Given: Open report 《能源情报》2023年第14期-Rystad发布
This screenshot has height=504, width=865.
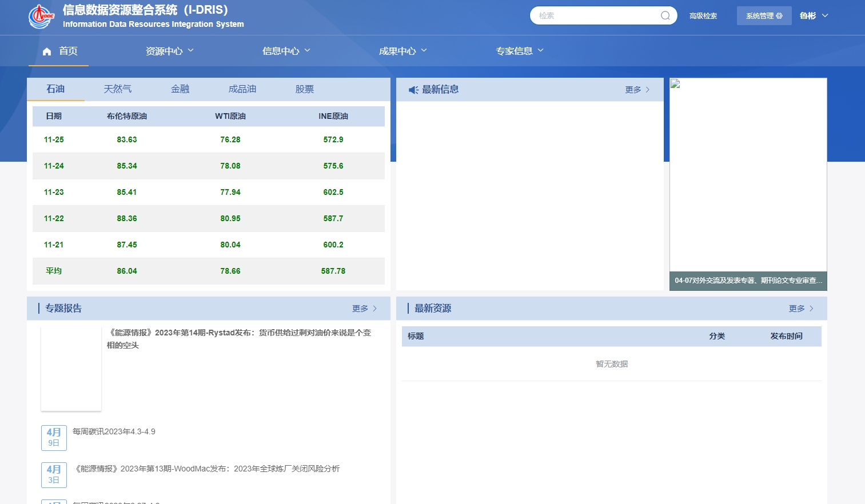Looking at the screenshot, I should (x=239, y=339).
